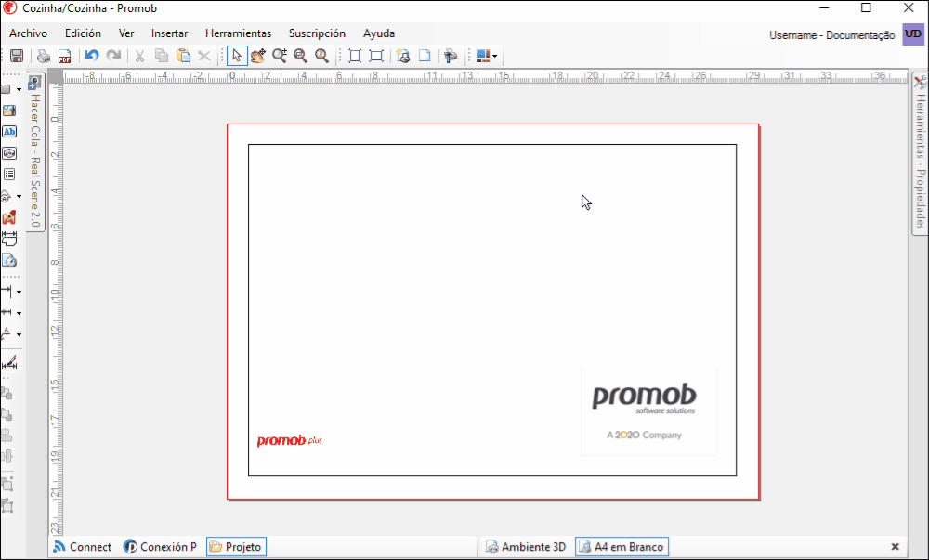
Task: Open the Herramientas menu
Action: tap(238, 33)
